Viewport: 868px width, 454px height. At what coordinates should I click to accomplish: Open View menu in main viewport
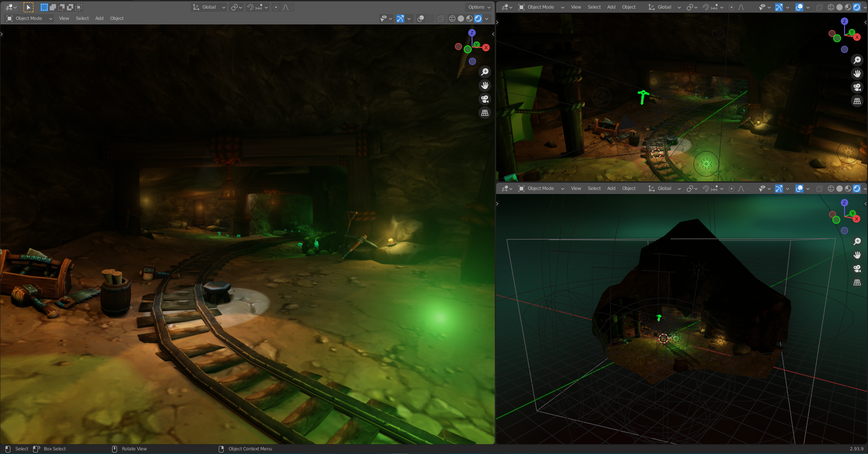[x=64, y=19]
